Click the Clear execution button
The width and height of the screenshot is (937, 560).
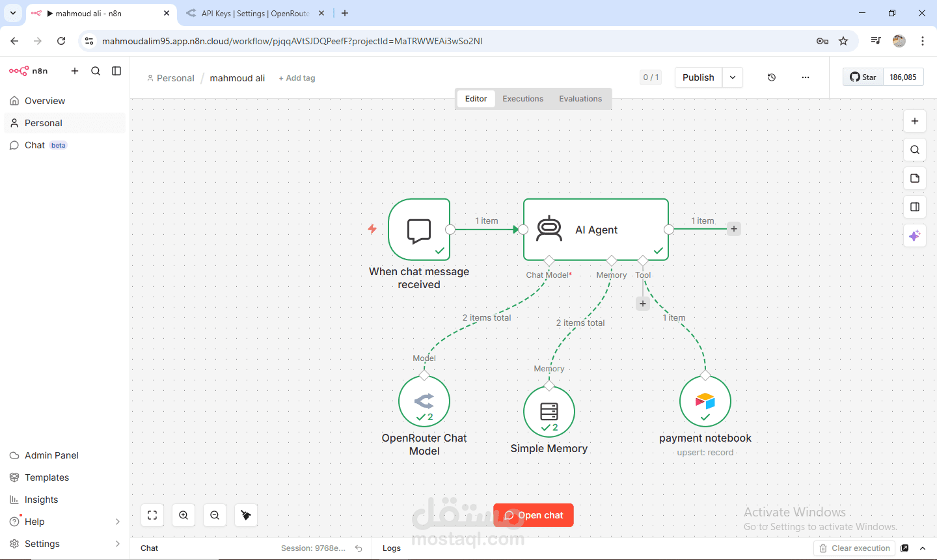[x=854, y=548]
